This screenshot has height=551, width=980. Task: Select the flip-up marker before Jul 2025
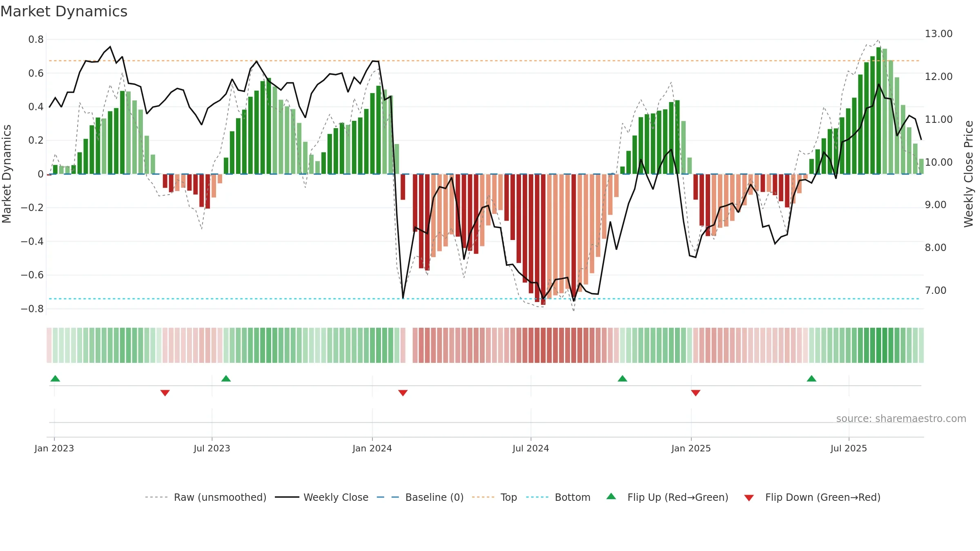pos(811,378)
